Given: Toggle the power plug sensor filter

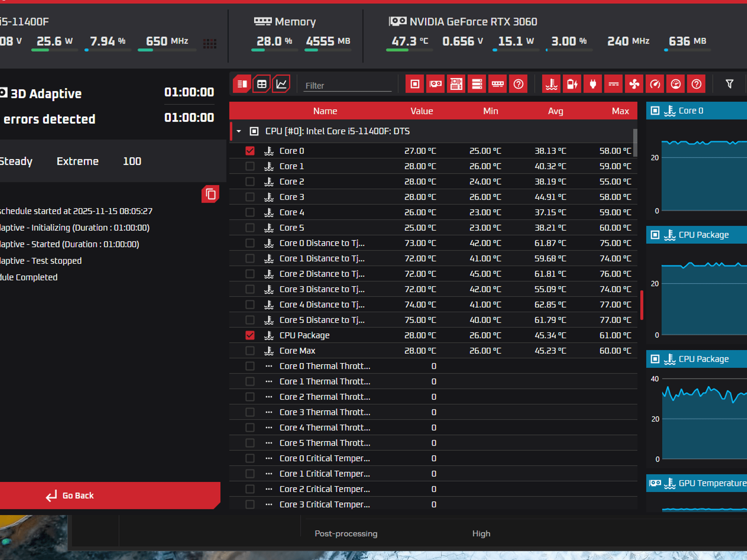Looking at the screenshot, I should pyautogui.click(x=593, y=84).
